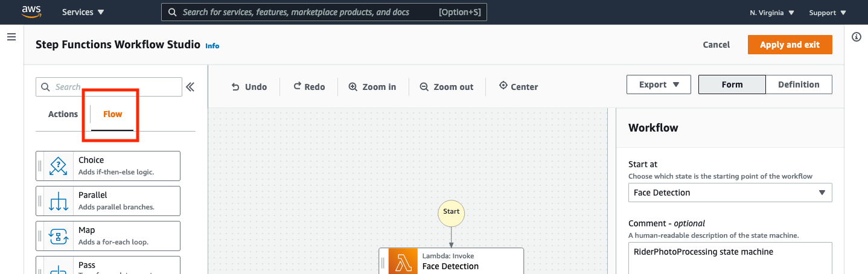Click 'Adds a for-each loop.' description

[113, 242]
